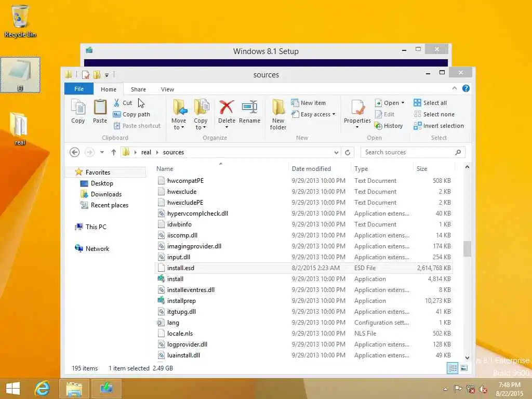The image size is (532, 399).
Task: Click the real breadcrumb in address bar
Action: [x=146, y=152]
